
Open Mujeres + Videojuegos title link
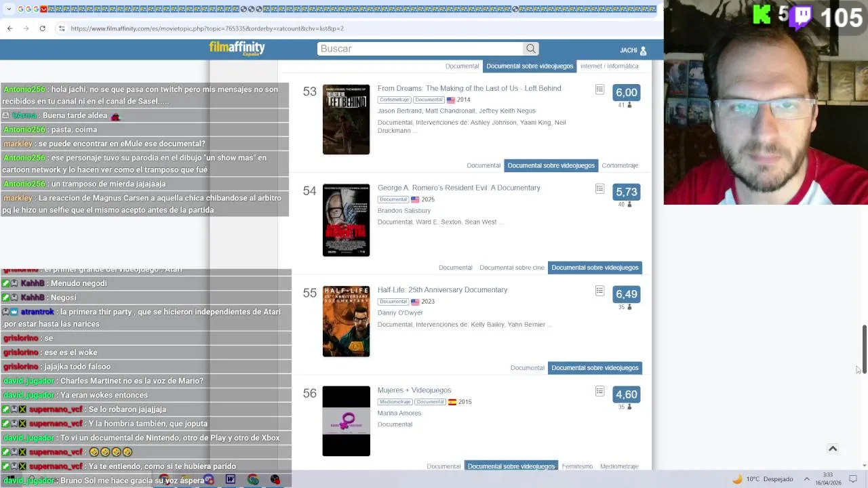click(x=414, y=390)
